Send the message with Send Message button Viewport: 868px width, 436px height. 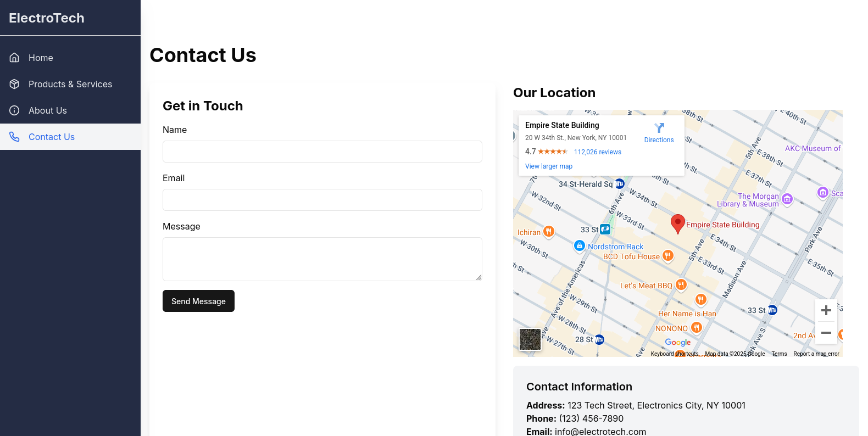[x=198, y=301]
